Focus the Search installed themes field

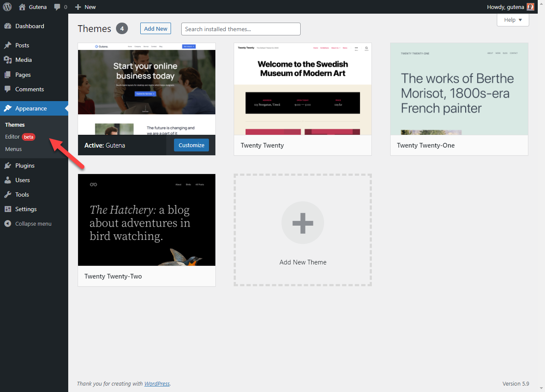point(241,29)
